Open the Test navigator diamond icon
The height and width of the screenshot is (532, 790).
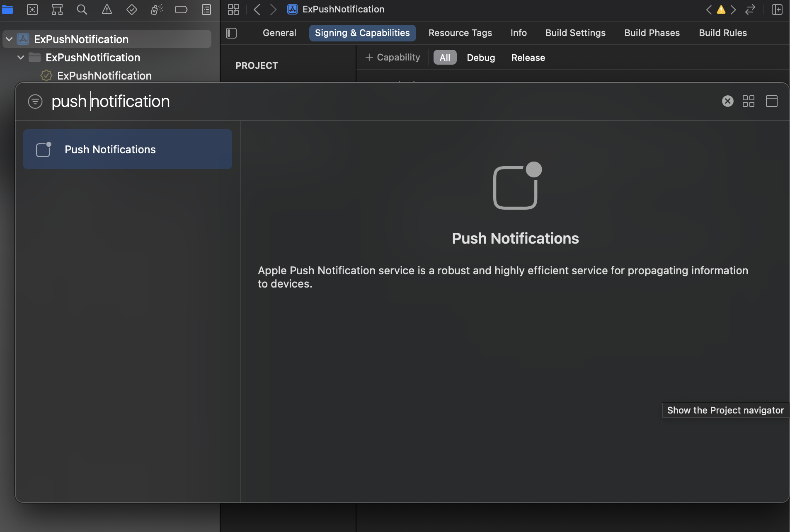pyautogui.click(x=132, y=10)
